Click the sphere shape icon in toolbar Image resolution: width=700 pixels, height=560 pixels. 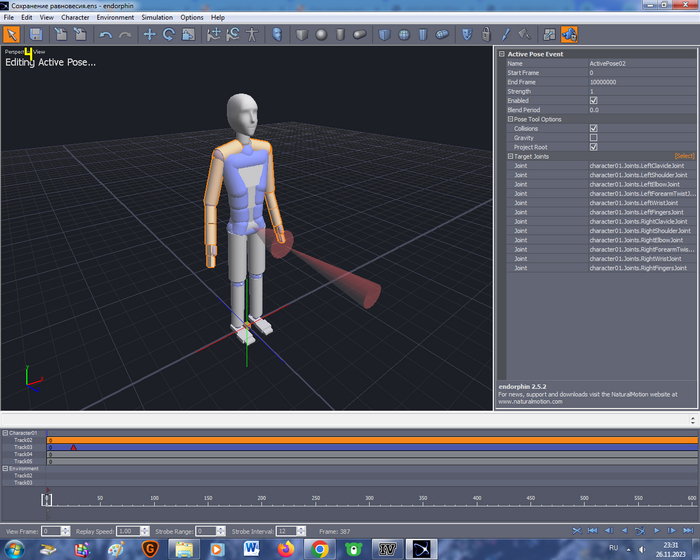pyautogui.click(x=321, y=34)
